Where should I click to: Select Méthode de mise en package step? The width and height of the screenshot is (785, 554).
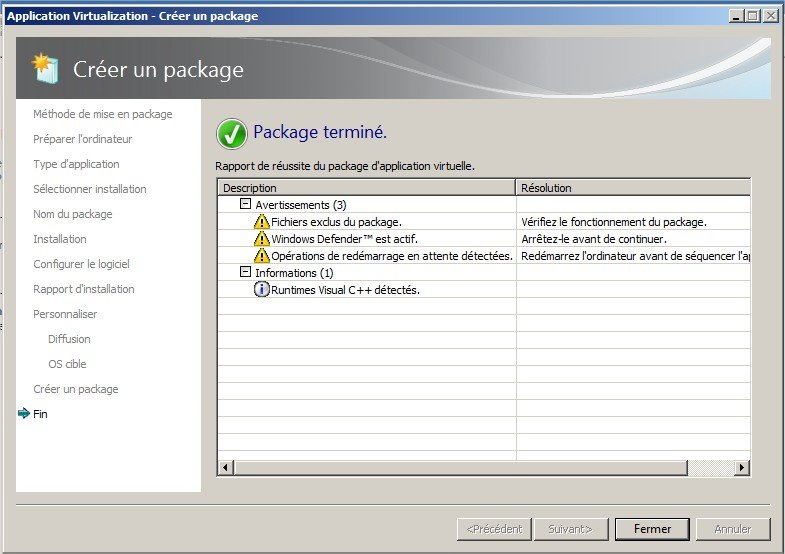pyautogui.click(x=102, y=114)
